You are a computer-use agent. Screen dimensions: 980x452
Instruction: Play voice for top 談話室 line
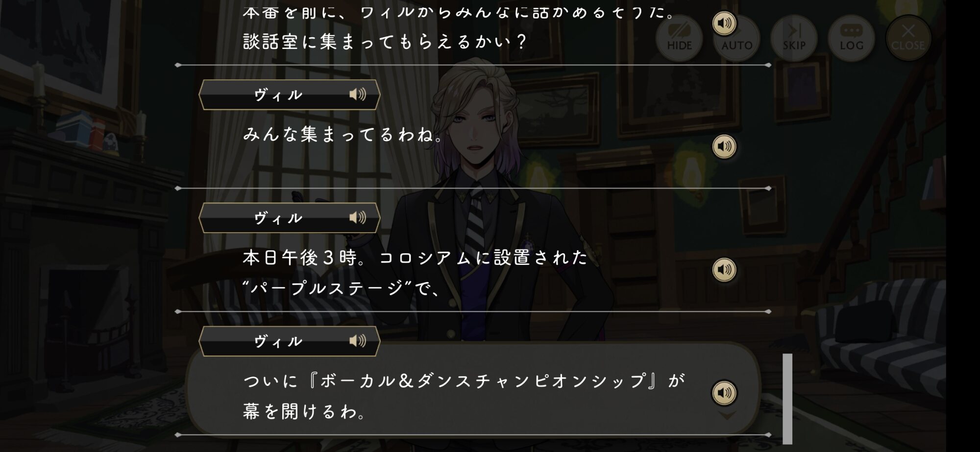coord(724,23)
